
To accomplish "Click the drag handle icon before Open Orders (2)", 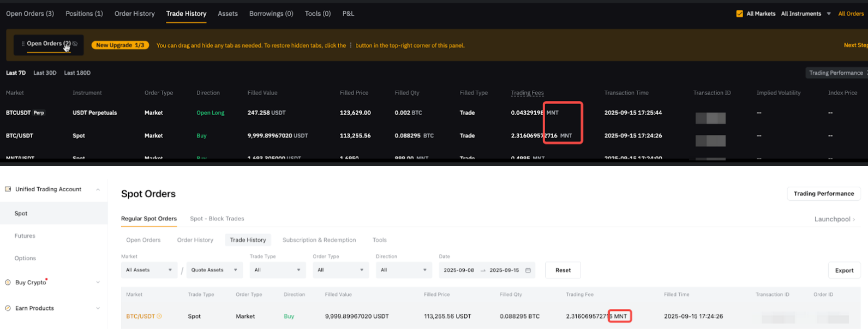I will click(23, 44).
